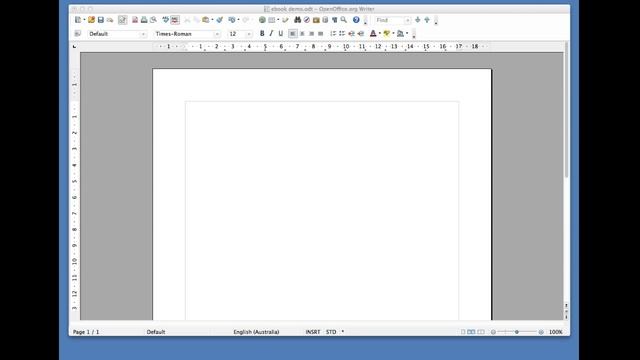Image resolution: width=640 pixels, height=360 pixels.
Task: Toggle Nonprinting Characters
Action: coord(334,20)
